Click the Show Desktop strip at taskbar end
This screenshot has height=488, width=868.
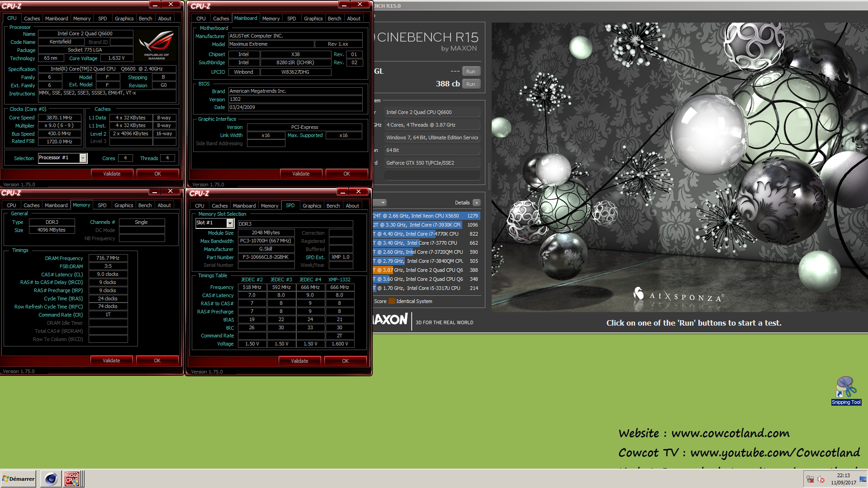click(863, 479)
